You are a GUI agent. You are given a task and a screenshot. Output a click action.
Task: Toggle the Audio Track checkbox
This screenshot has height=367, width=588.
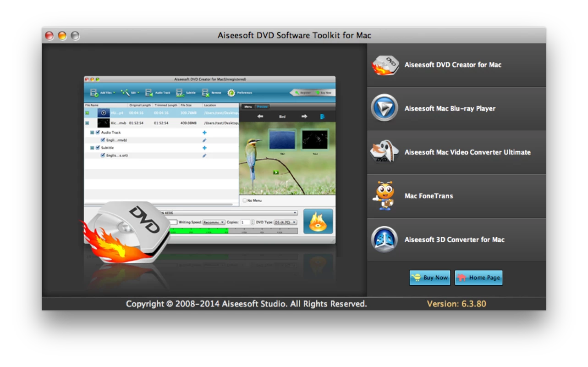(98, 132)
